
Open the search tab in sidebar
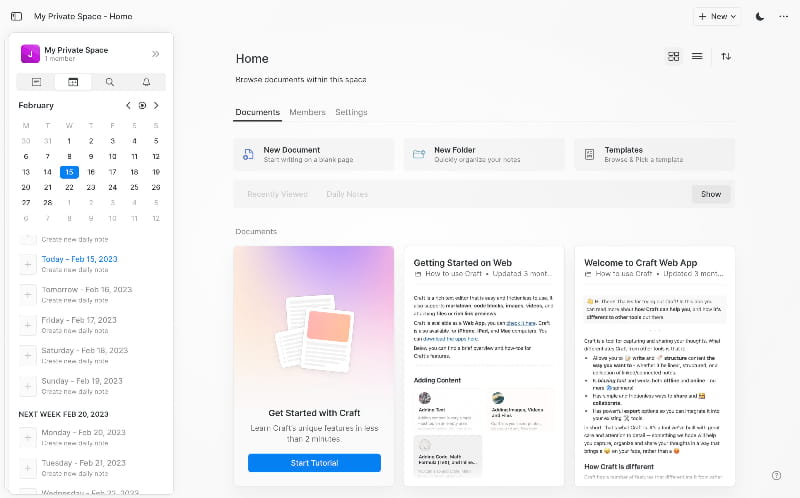pos(110,82)
